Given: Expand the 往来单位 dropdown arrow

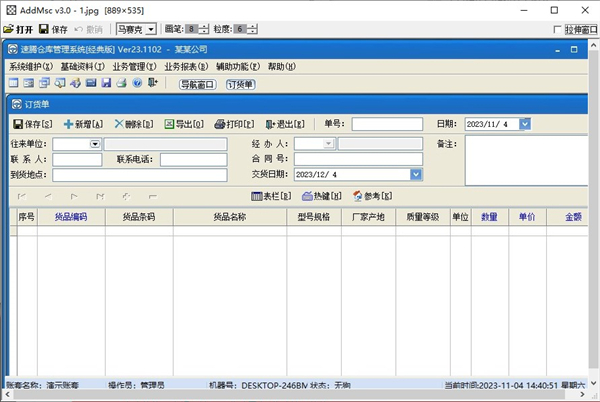Looking at the screenshot, I should [95, 144].
